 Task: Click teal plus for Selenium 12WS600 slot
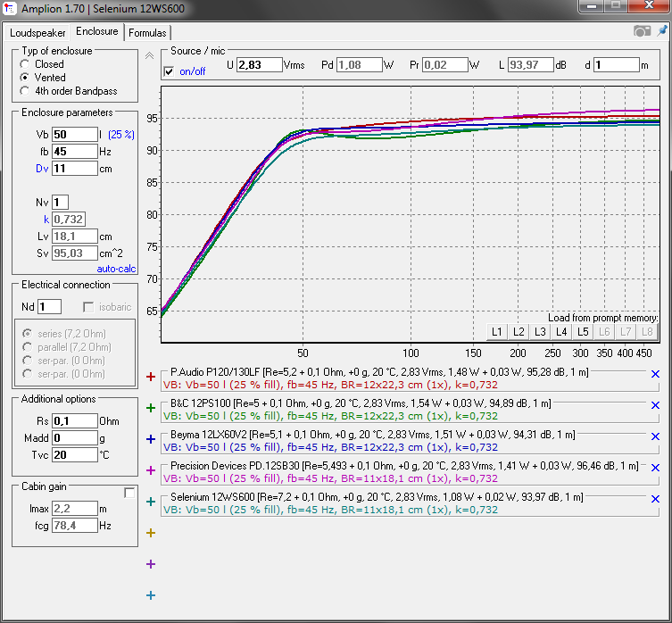151,502
